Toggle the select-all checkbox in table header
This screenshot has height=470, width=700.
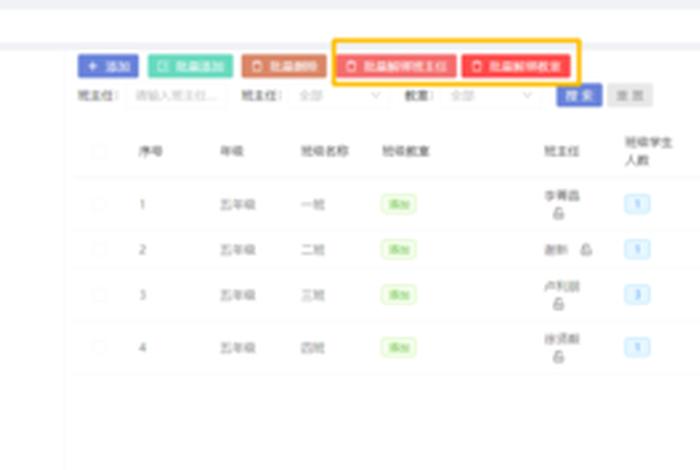pyautogui.click(x=99, y=152)
